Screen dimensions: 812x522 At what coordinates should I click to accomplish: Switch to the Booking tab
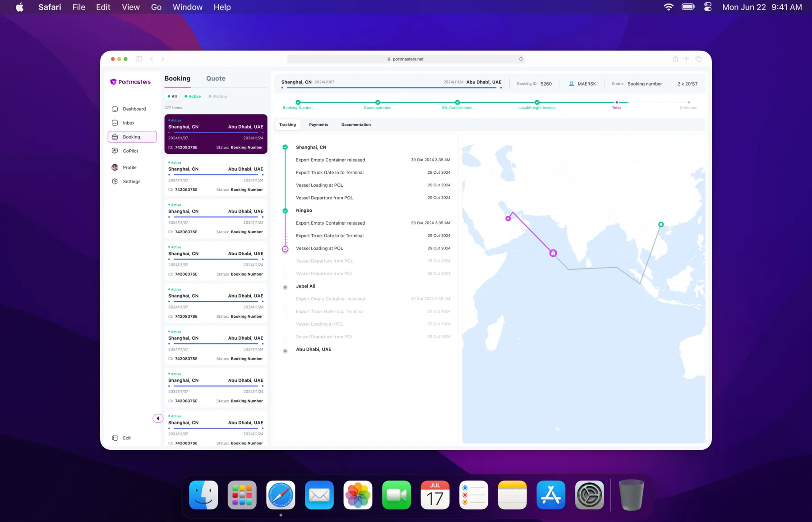(x=177, y=79)
